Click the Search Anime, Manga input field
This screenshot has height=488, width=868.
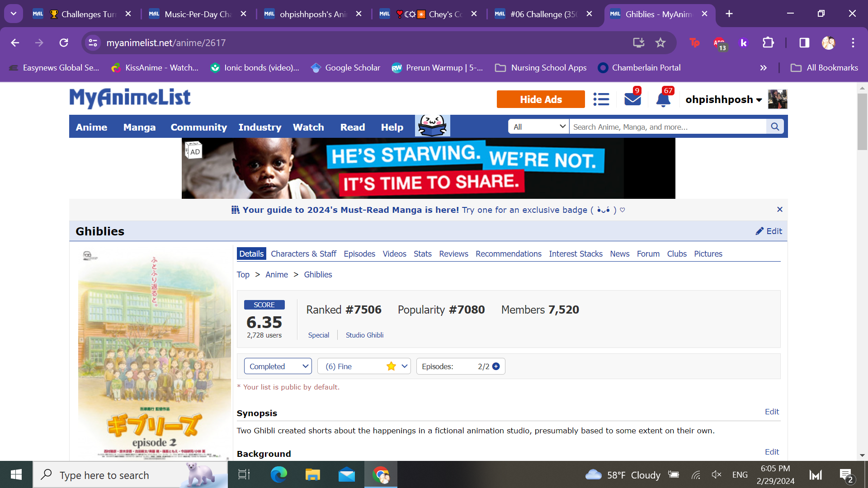click(x=668, y=127)
